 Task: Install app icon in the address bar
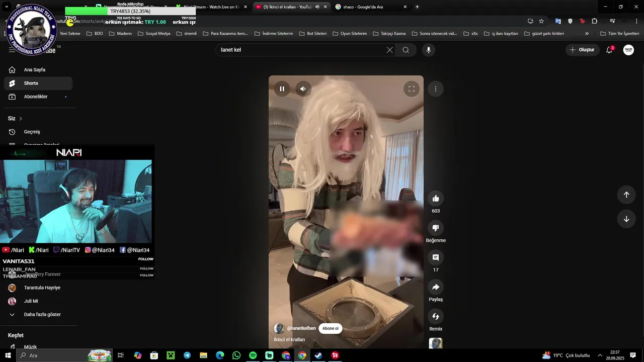coord(530,21)
